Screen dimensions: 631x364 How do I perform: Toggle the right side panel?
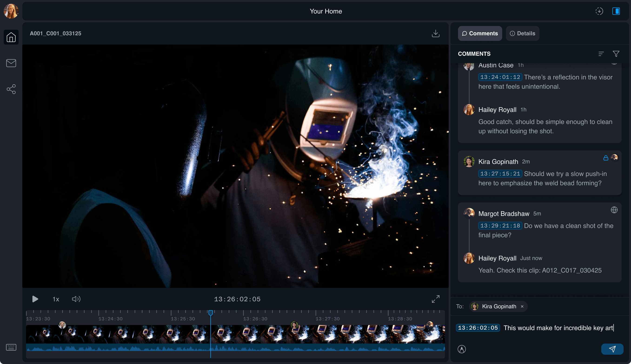[616, 11]
